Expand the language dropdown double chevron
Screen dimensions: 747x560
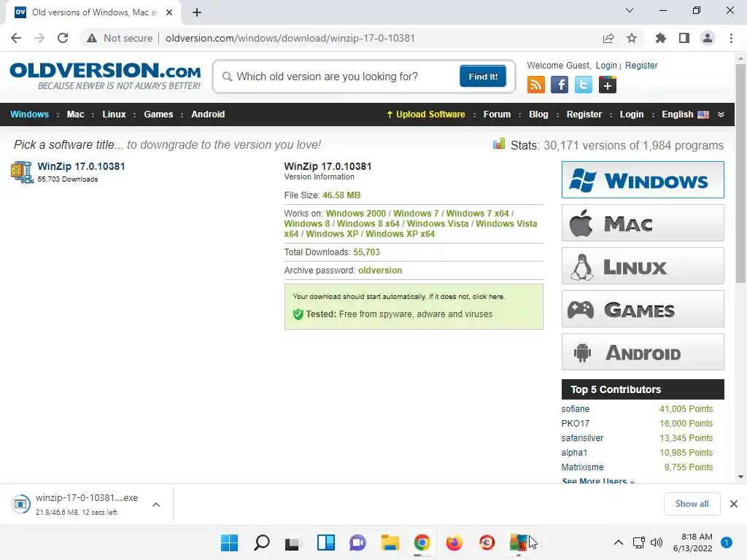click(721, 114)
